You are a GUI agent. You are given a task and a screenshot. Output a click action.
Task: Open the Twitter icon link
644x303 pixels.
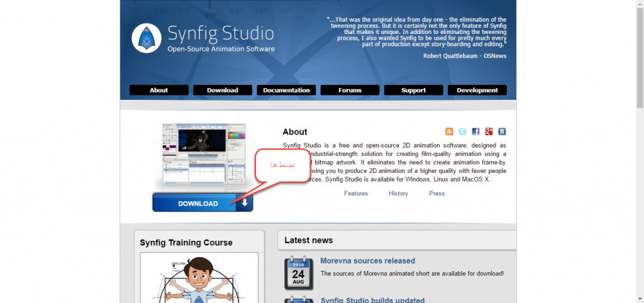click(x=462, y=131)
